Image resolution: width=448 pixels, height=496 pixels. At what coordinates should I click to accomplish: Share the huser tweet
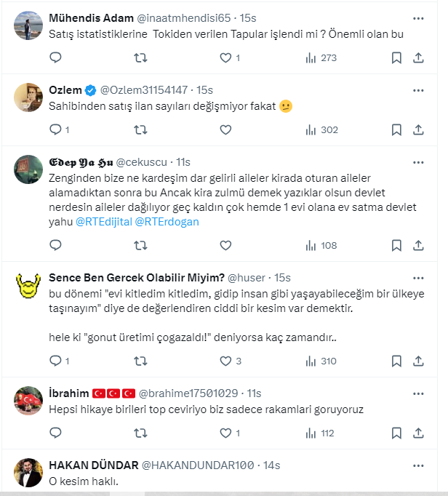pyautogui.click(x=418, y=361)
